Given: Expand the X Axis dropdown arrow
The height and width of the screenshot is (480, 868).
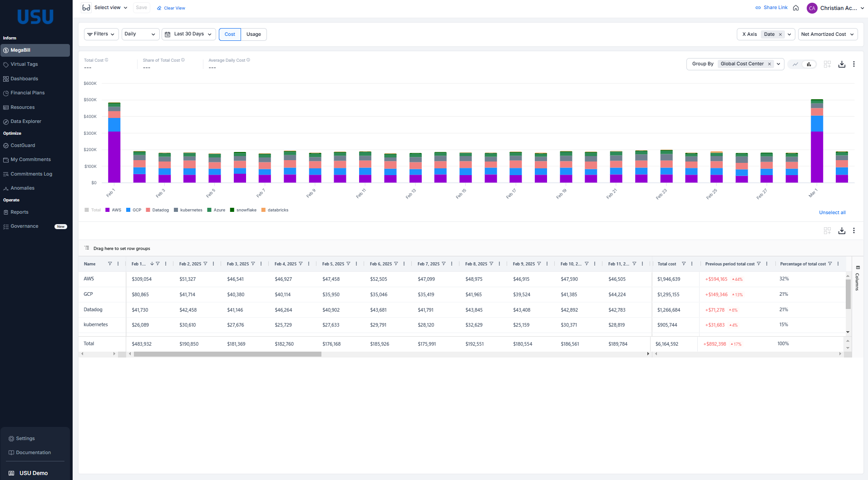Looking at the screenshot, I should [x=789, y=34].
